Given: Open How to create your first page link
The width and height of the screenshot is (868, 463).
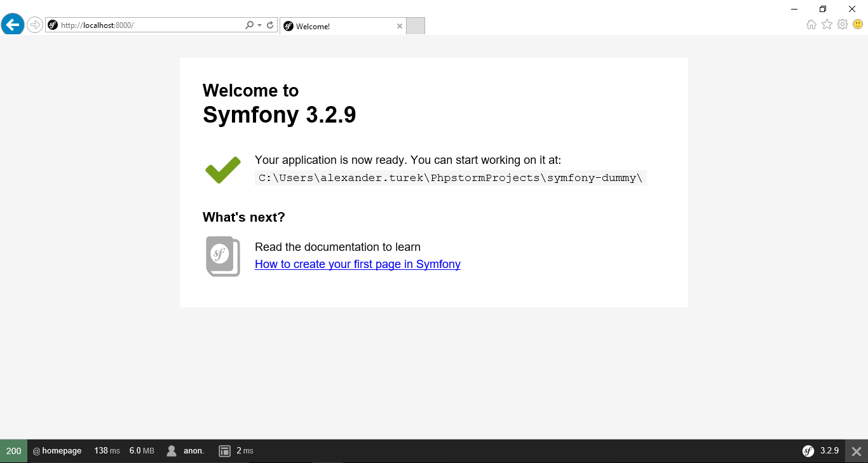Looking at the screenshot, I should point(358,264).
